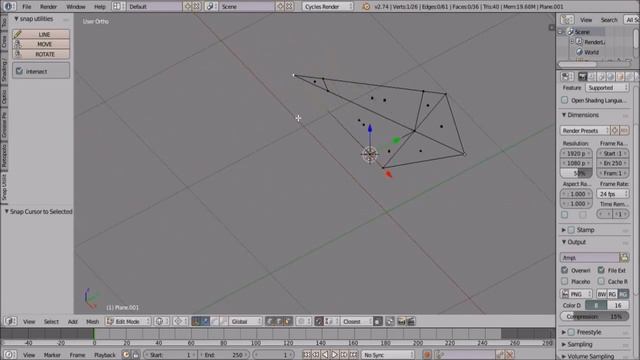The height and width of the screenshot is (360, 640).
Task: Open the Global orientation dropdown
Action: click(x=245, y=322)
